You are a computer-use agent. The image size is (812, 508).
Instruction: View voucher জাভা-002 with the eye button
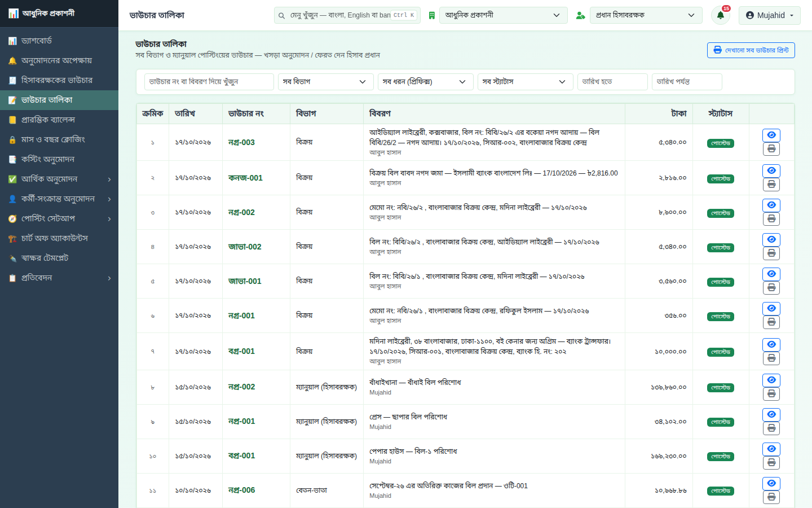tap(771, 239)
